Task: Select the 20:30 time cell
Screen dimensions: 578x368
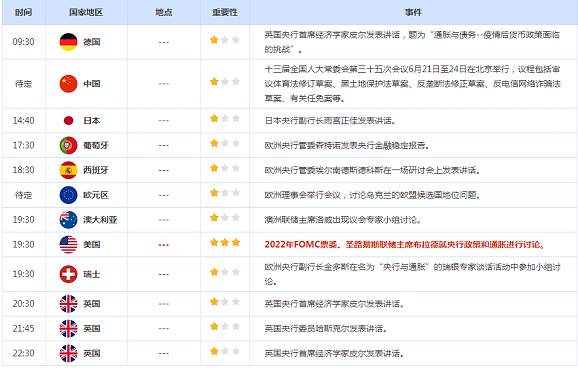Action: coord(24,303)
